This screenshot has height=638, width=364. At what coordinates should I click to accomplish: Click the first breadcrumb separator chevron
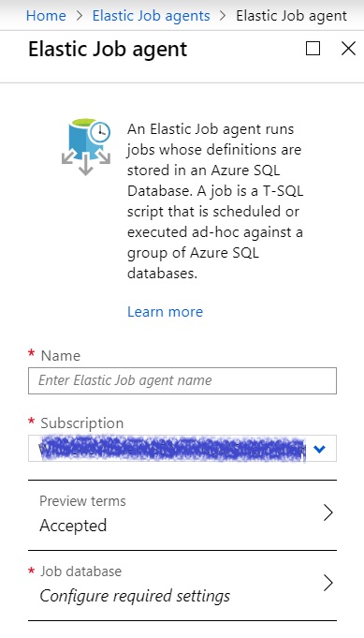tap(80, 16)
